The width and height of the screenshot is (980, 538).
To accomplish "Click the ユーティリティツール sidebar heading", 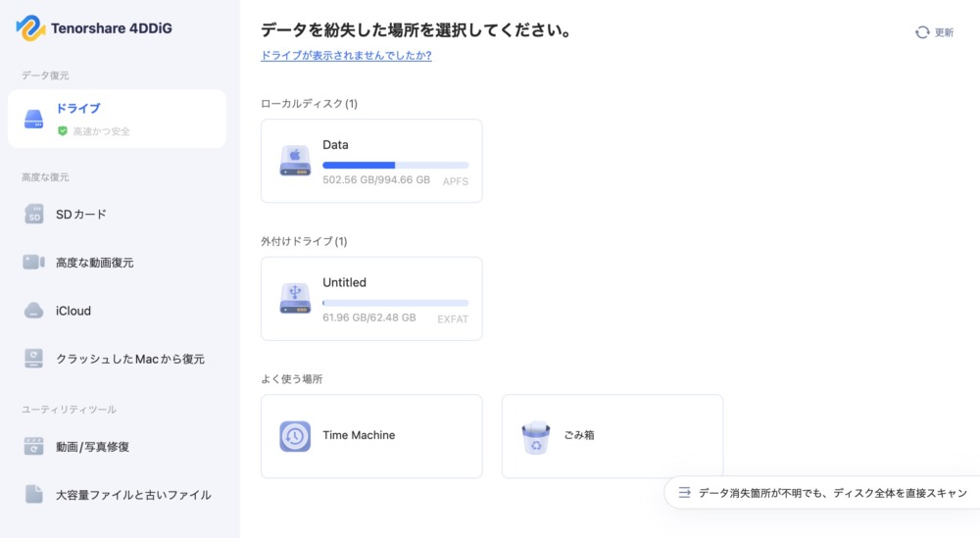I will point(69,410).
